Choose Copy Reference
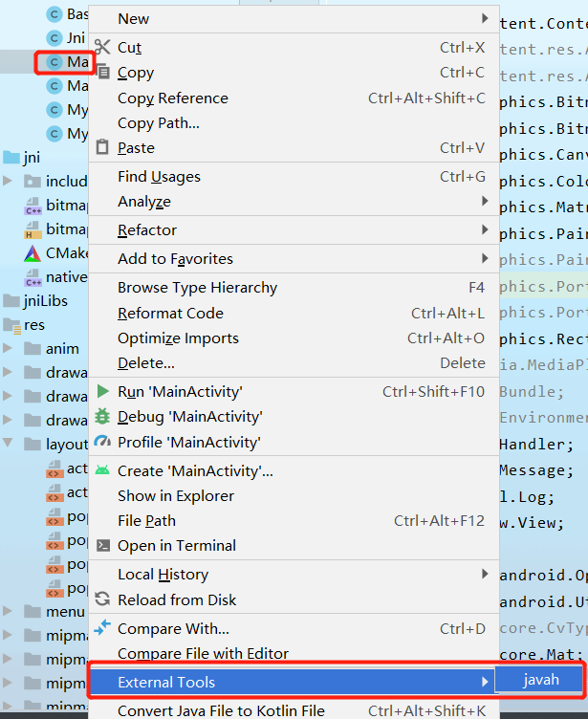 click(294, 98)
